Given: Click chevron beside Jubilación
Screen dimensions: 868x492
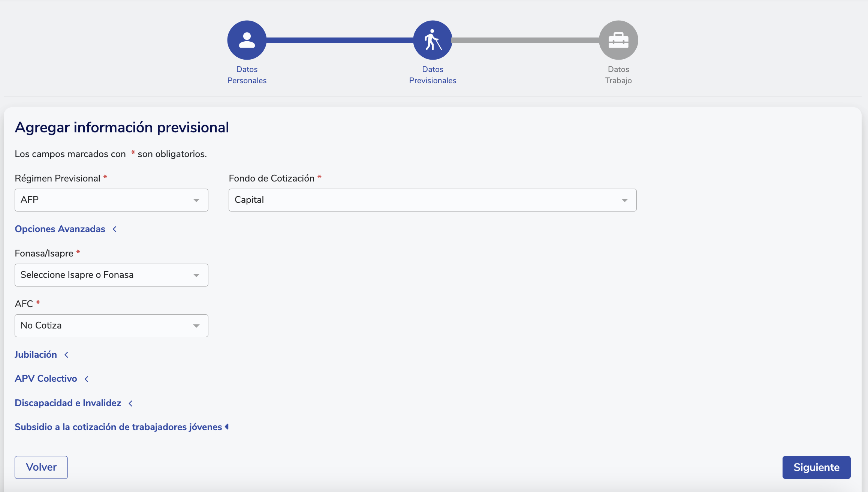Looking at the screenshot, I should point(66,355).
